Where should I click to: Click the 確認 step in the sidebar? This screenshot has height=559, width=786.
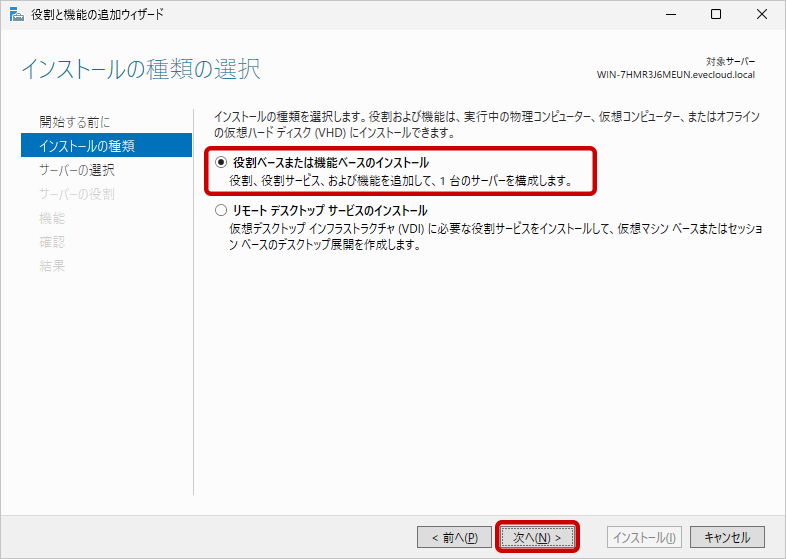click(52, 242)
